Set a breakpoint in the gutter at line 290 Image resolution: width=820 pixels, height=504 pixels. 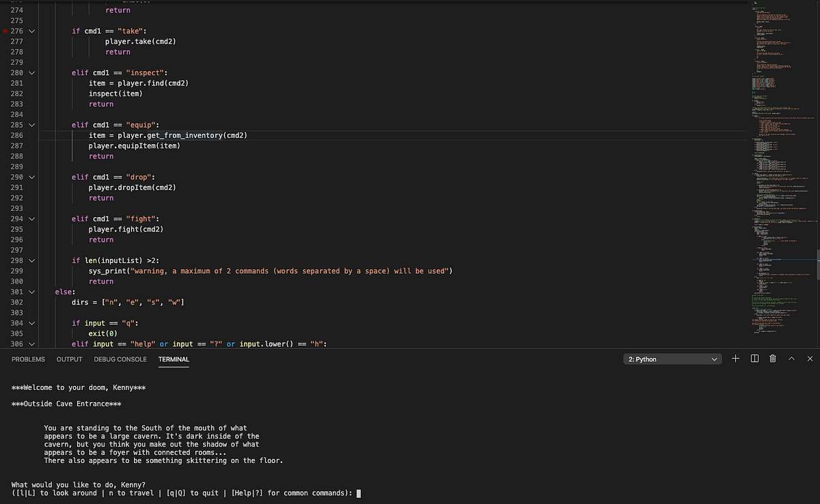(7, 176)
